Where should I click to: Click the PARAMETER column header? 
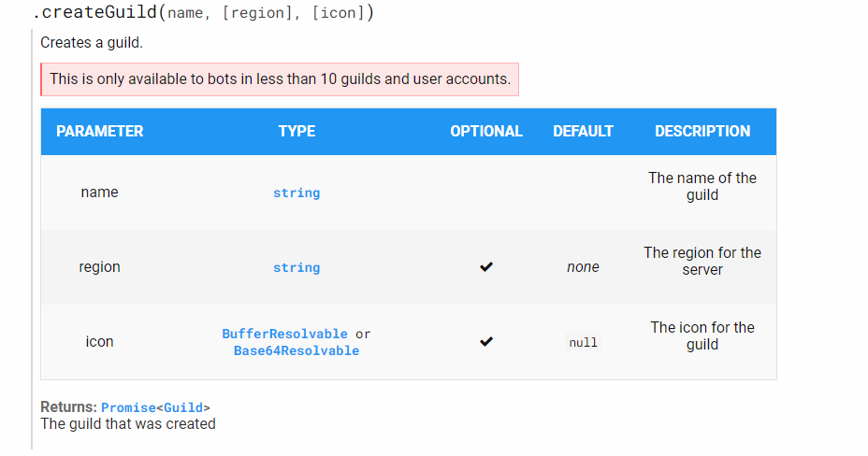[100, 131]
